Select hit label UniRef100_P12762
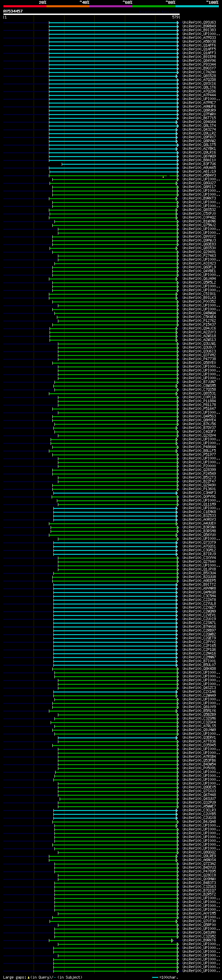 click(199, 321)
